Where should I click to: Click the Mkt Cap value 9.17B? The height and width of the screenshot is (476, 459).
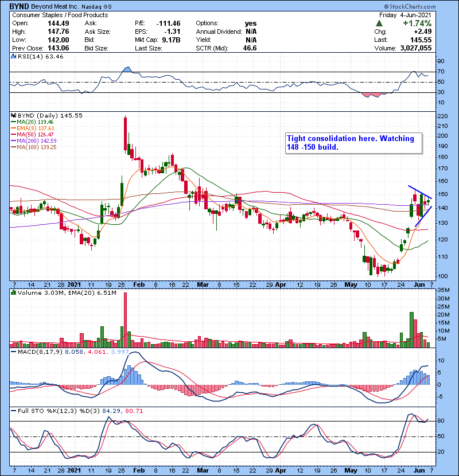pos(171,40)
